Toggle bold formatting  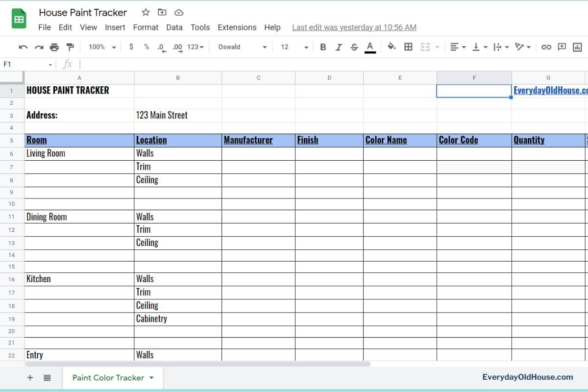click(x=323, y=47)
